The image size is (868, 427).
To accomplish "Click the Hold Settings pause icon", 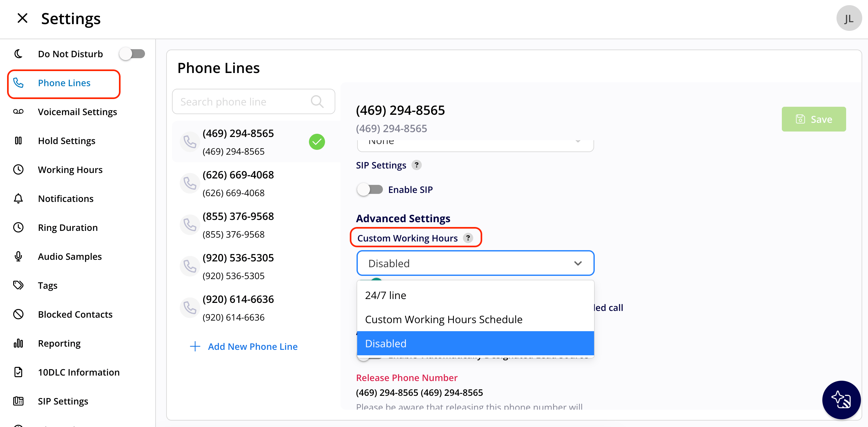I will (18, 141).
